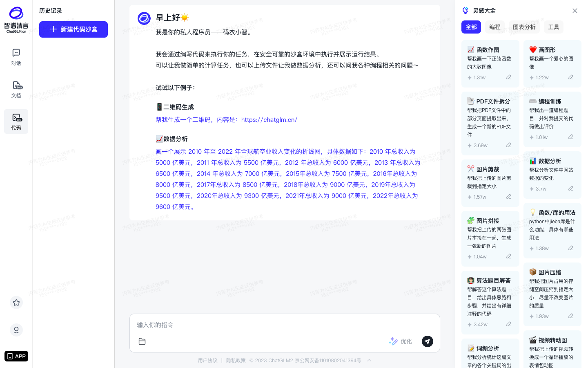Image resolution: width=588 pixels, height=368 pixels.
Task: Switch to the 对话 chat section
Action: tap(16, 57)
